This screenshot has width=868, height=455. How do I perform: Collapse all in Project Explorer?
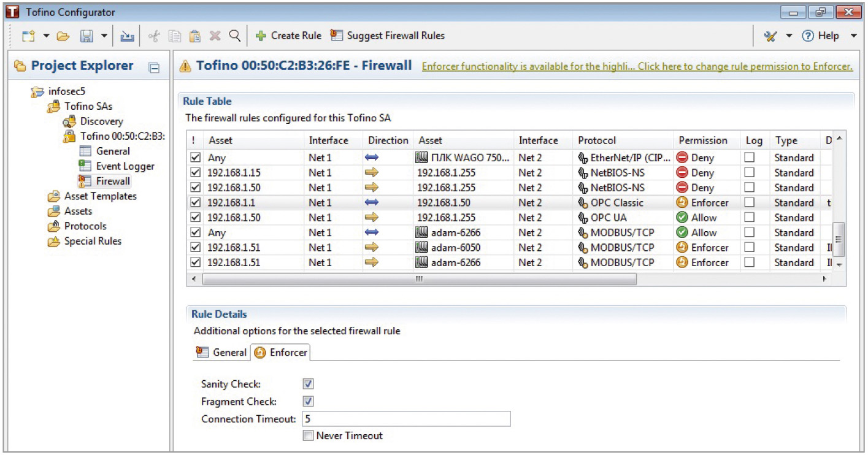[155, 67]
